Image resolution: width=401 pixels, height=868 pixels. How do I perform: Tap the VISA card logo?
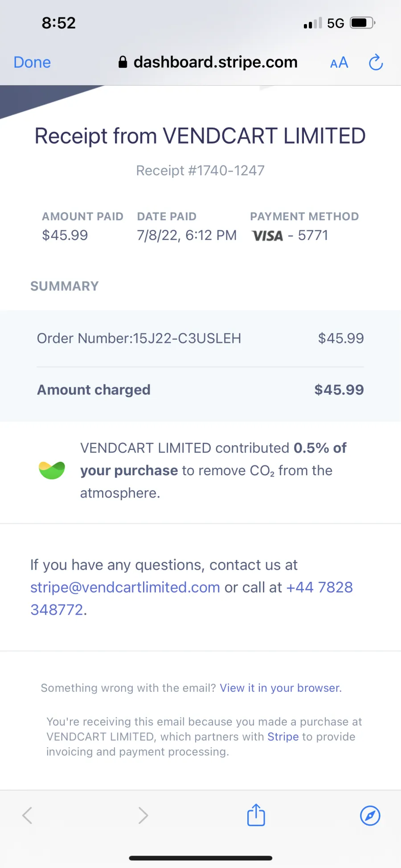tap(267, 236)
